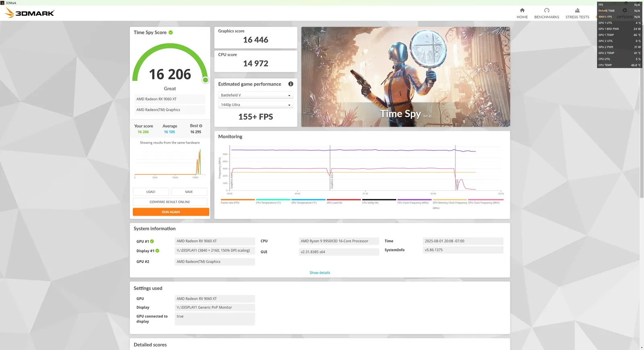644x350 pixels.
Task: Click Compare Result Online button
Action: 170,202
